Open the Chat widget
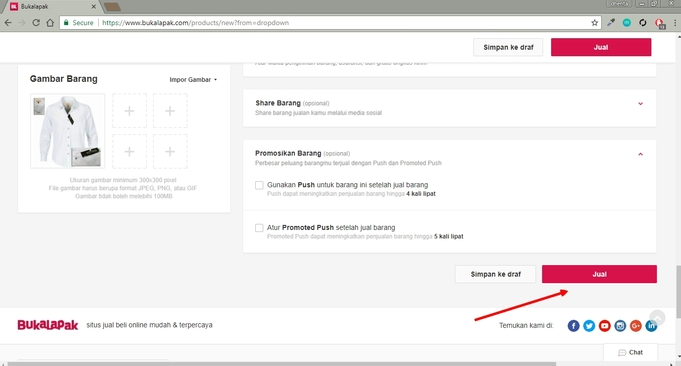681x366 pixels. tap(631, 352)
